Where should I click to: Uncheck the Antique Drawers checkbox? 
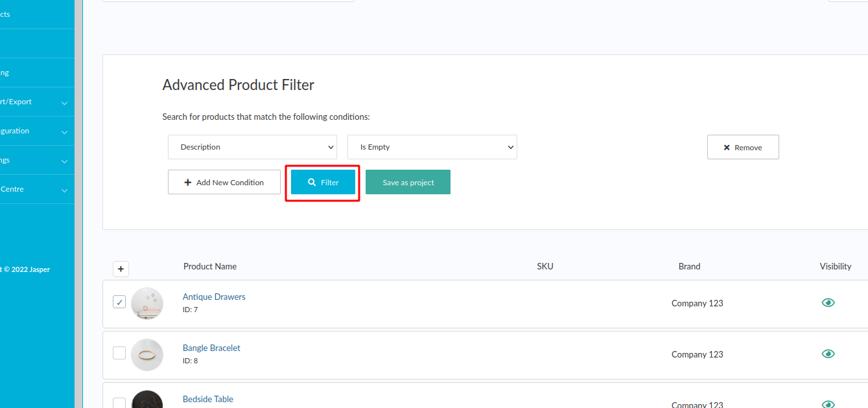click(x=119, y=302)
